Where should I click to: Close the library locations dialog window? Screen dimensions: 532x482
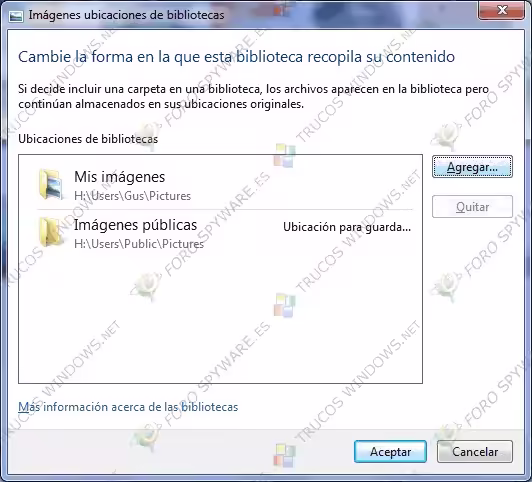[501, 11]
